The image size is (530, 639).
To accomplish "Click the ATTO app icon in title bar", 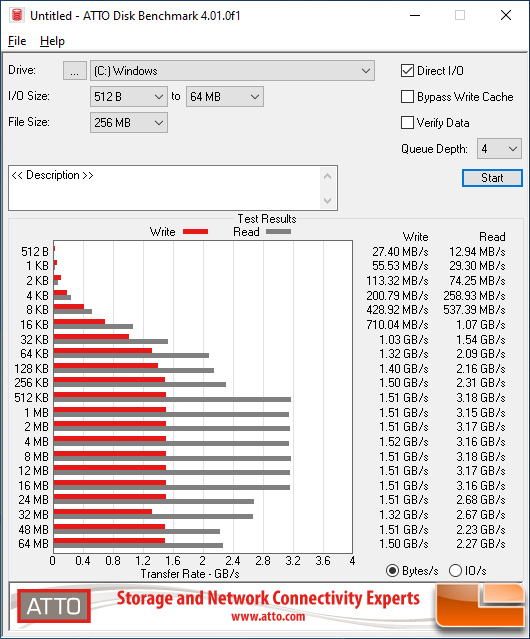I will tap(17, 15).
